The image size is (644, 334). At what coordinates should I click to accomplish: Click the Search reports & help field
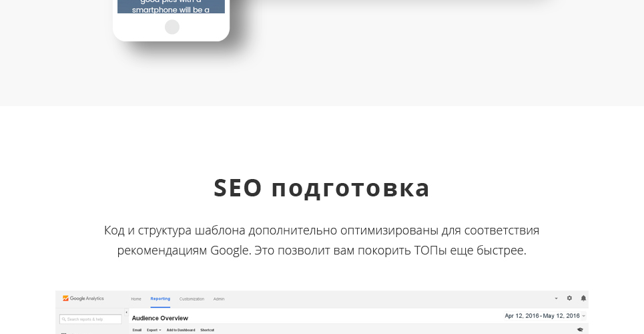click(91, 319)
